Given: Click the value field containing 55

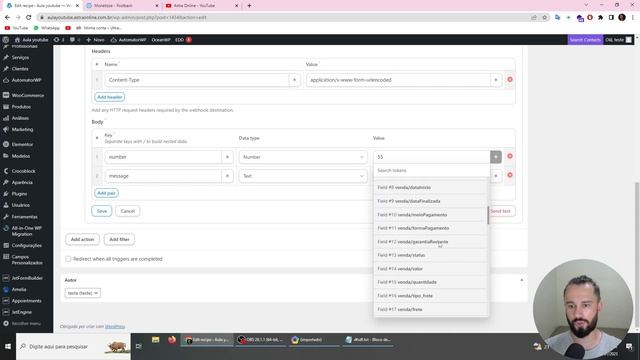Looking at the screenshot, I should click(x=431, y=157).
